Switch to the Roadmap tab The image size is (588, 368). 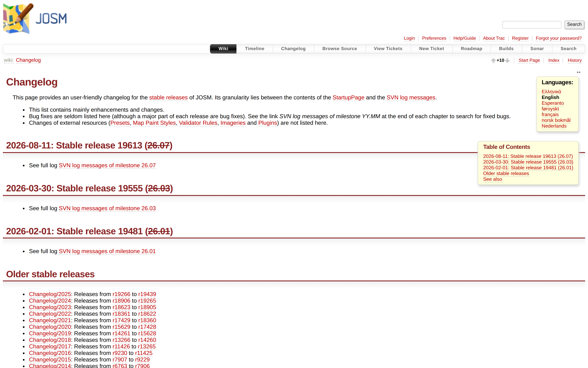(471, 49)
